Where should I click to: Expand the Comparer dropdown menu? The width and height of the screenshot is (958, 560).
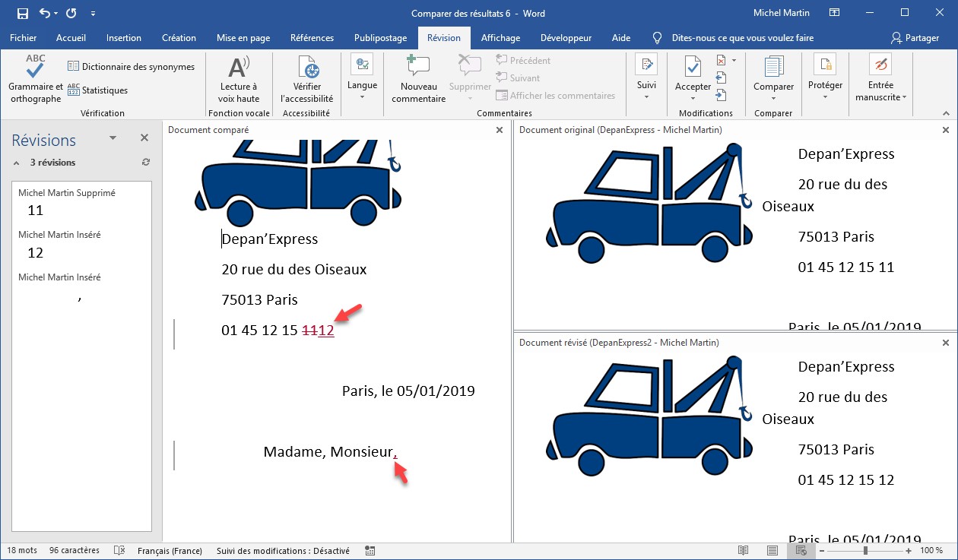[773, 97]
